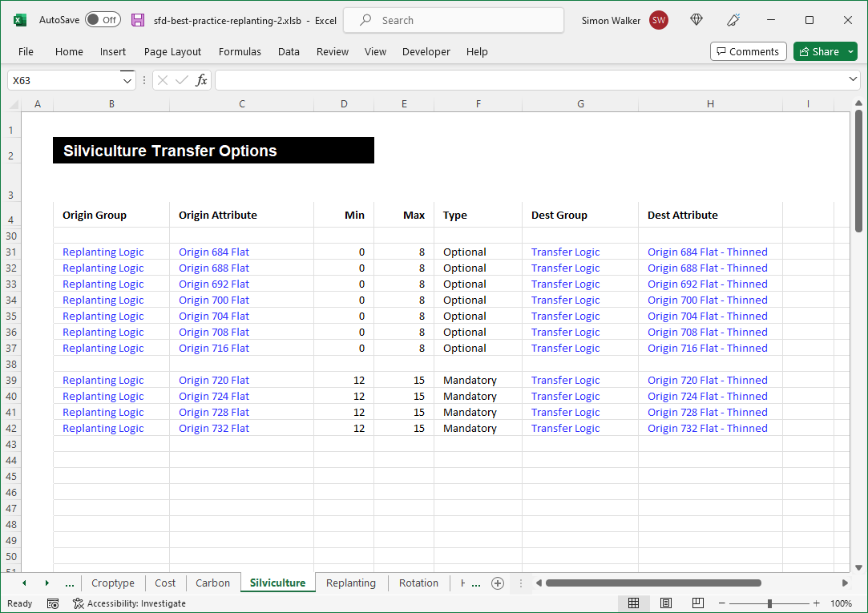This screenshot has height=613, width=868.
Task: Open the Share button dropdown arrow
Action: pyautogui.click(x=850, y=51)
